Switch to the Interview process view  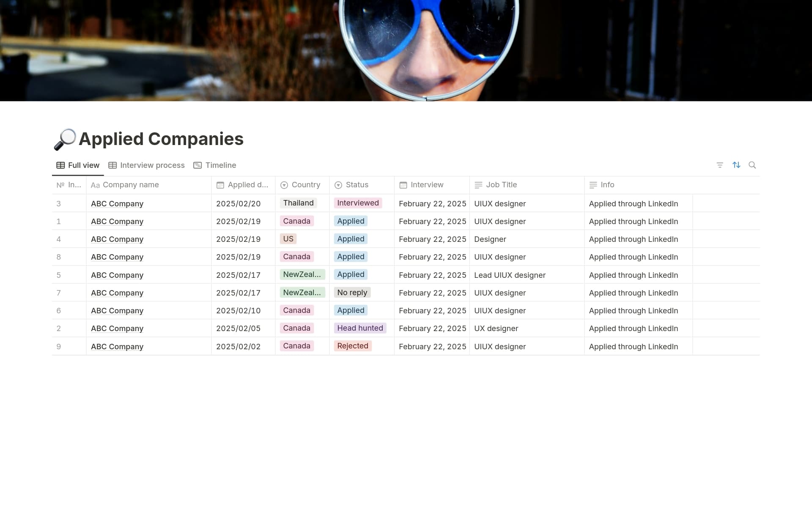[x=152, y=165]
